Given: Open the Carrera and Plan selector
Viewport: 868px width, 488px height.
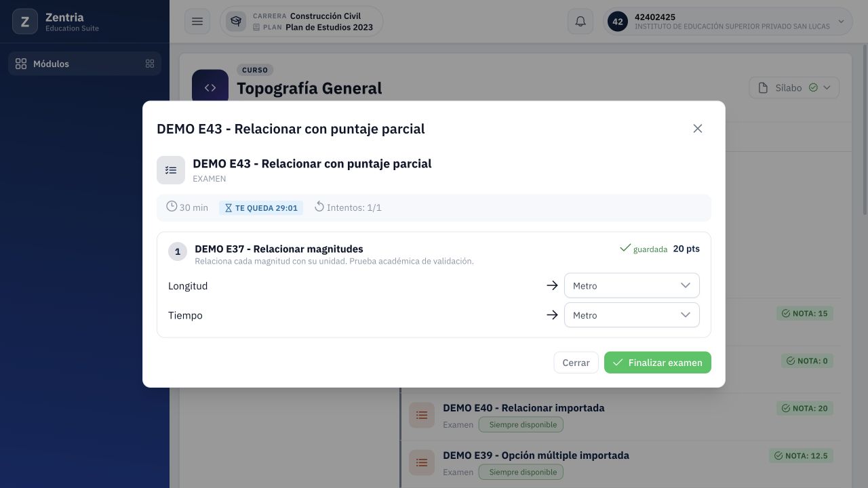Looking at the screenshot, I should tap(302, 22).
